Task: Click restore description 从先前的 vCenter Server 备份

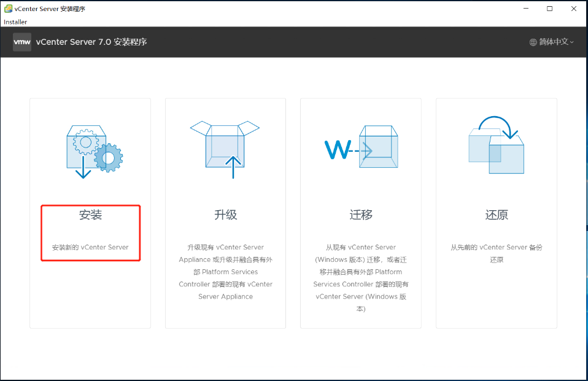Action: point(497,253)
